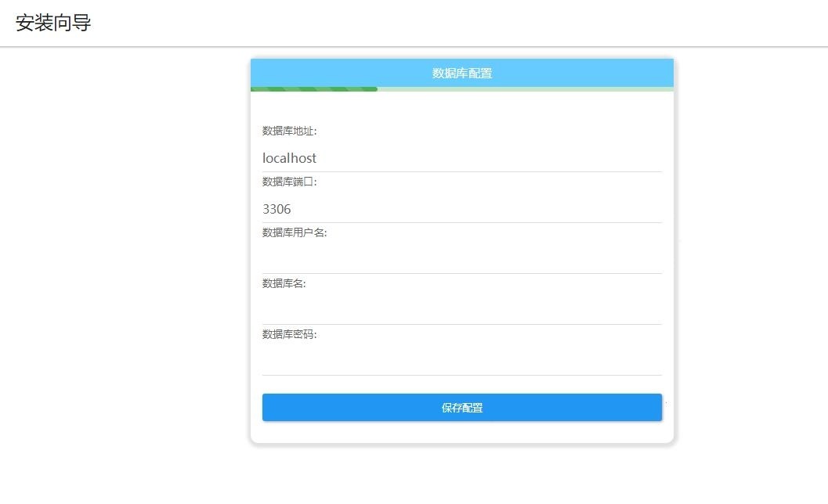
Task: Click the green striped progress bar segment
Action: pos(313,89)
